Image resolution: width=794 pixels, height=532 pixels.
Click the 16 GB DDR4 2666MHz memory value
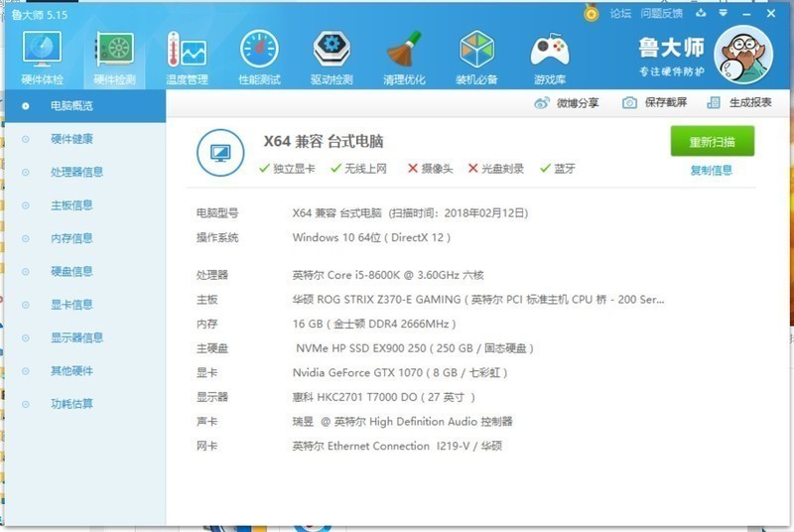(x=374, y=324)
